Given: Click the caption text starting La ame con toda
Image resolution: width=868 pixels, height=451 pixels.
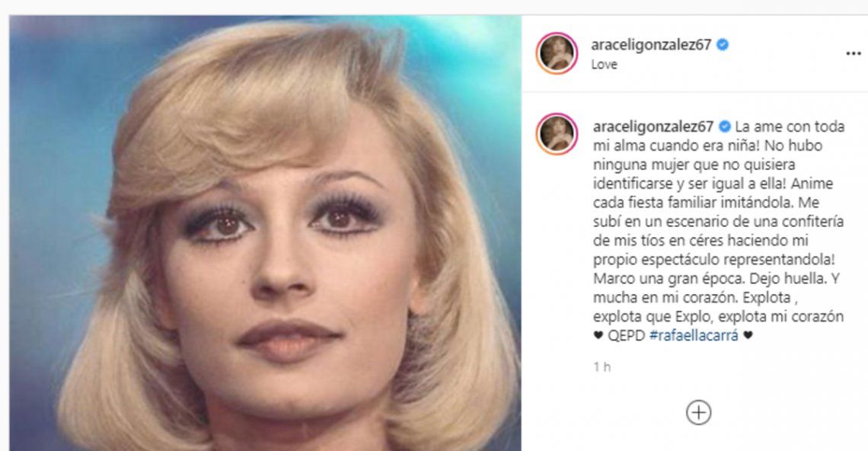Looking at the screenshot, I should (719, 231).
